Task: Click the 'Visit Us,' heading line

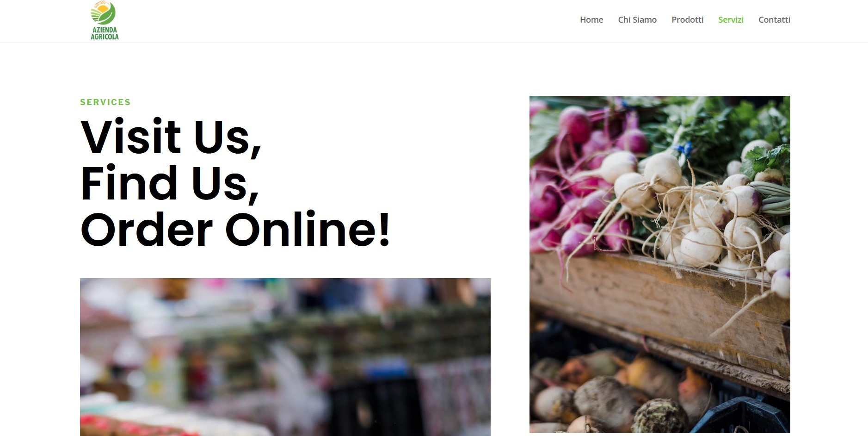Action: pyautogui.click(x=171, y=138)
